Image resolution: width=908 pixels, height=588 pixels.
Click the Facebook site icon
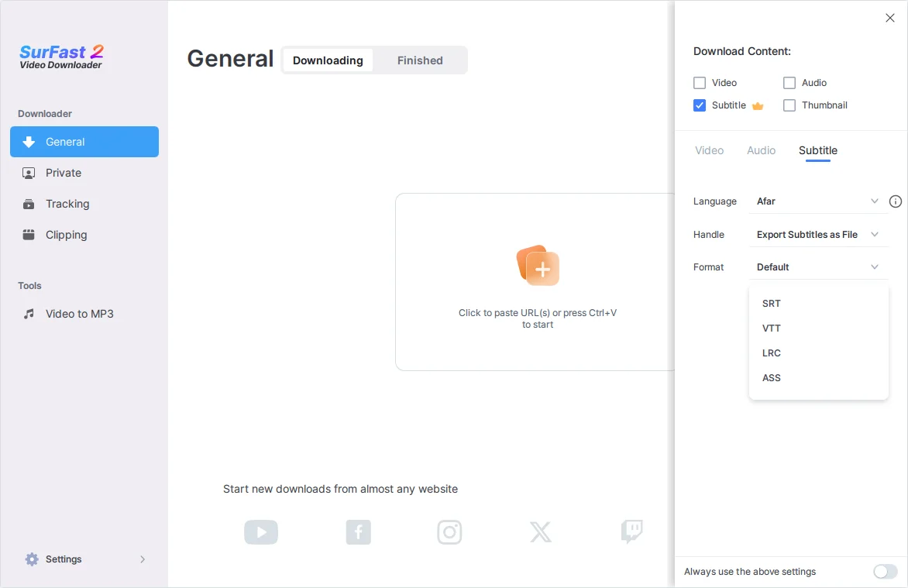click(x=359, y=531)
